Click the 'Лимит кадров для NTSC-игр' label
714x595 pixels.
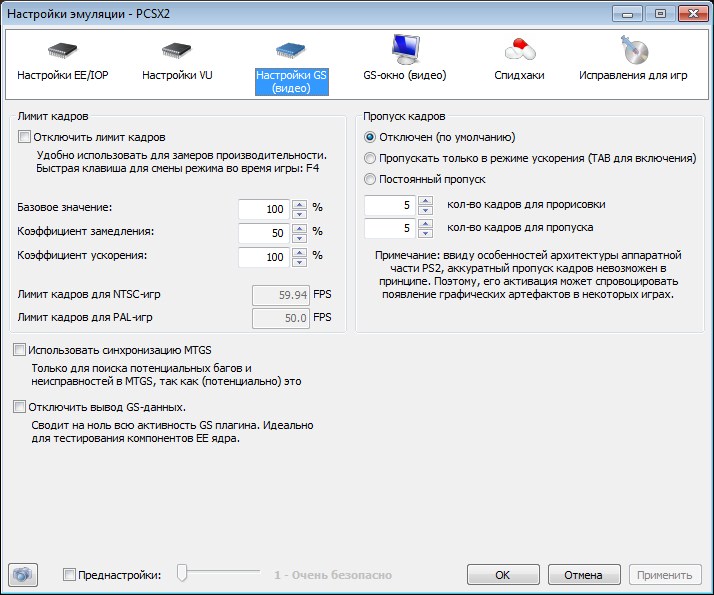[89, 294]
